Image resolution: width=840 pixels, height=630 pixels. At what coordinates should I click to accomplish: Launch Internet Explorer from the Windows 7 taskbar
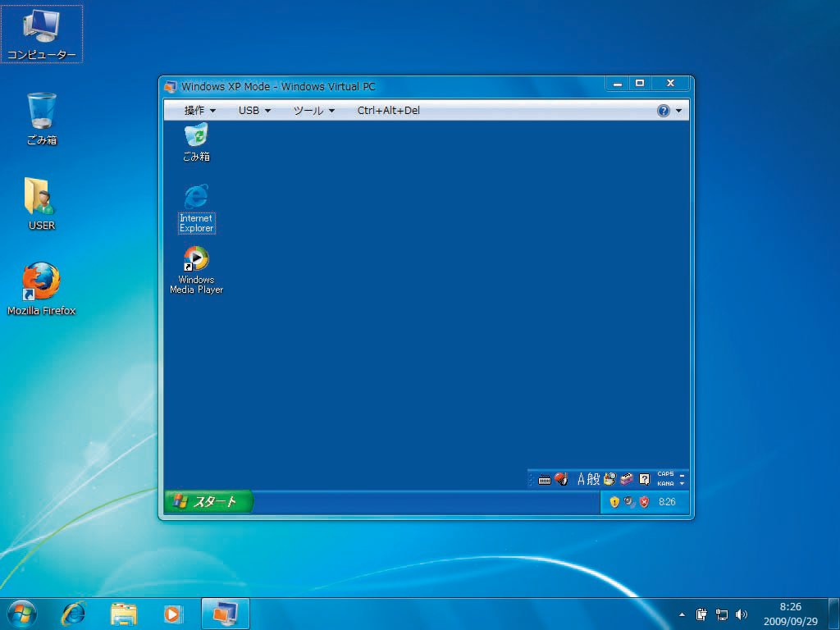[x=73, y=614]
